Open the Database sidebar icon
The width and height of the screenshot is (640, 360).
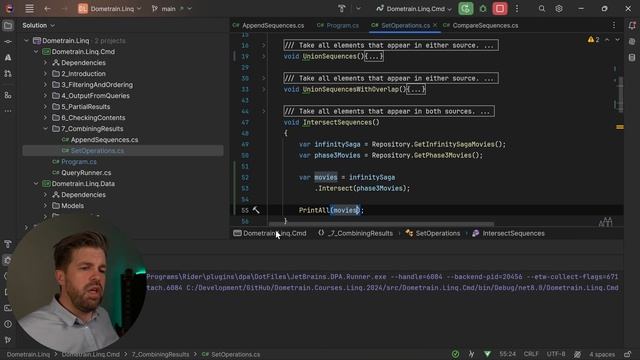tap(632, 58)
